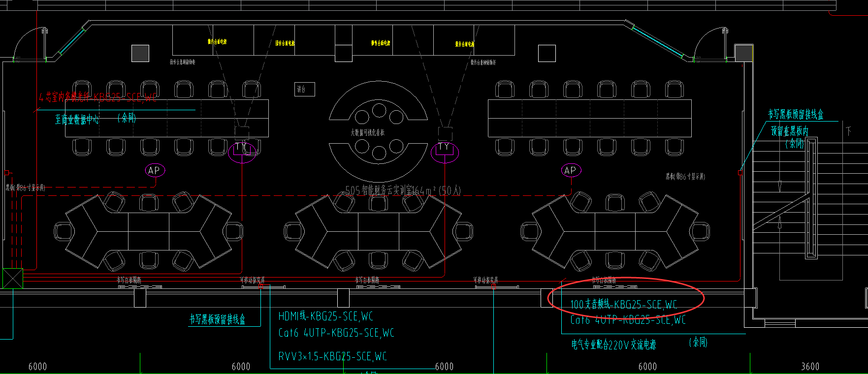The height and width of the screenshot is (374, 868).
Task: Select the 电气专业配合220V交流电源 note
Action: point(613,344)
